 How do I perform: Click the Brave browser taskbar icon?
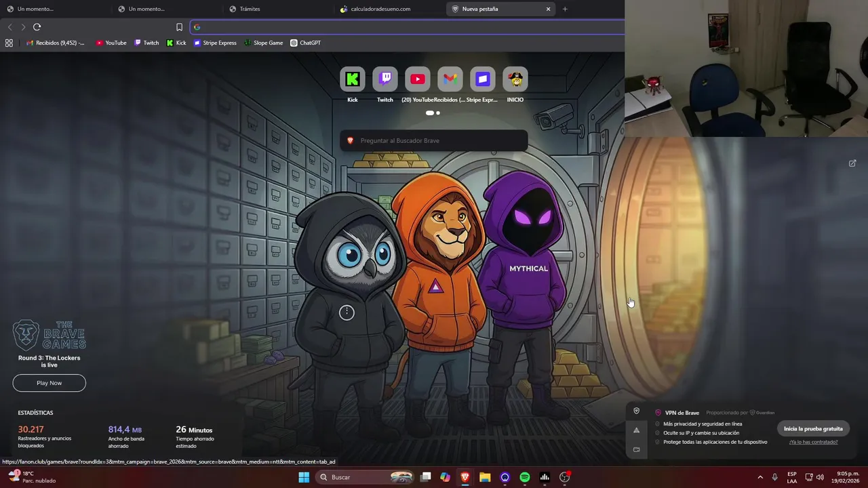[465, 477]
